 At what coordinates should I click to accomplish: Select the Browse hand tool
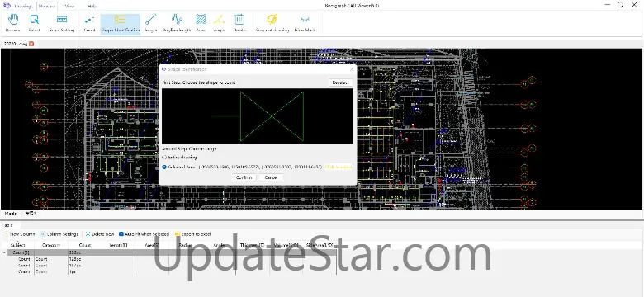click(x=12, y=23)
